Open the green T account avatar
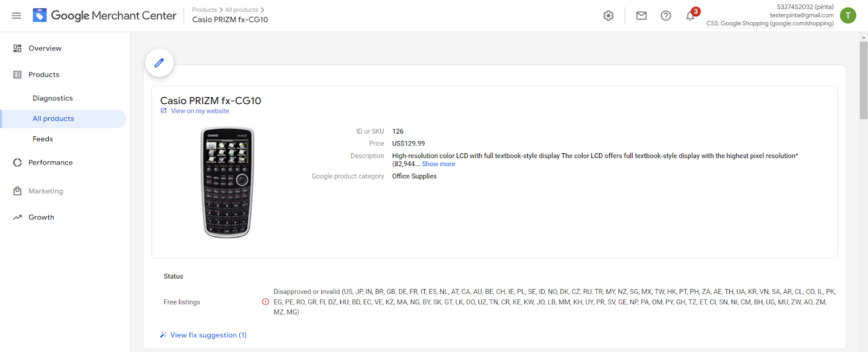868x352 pixels. [848, 15]
